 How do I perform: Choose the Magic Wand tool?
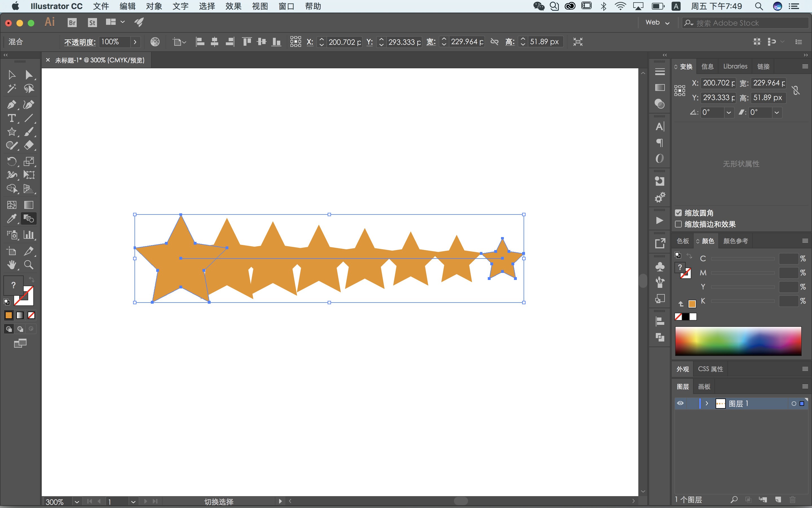pyautogui.click(x=12, y=88)
